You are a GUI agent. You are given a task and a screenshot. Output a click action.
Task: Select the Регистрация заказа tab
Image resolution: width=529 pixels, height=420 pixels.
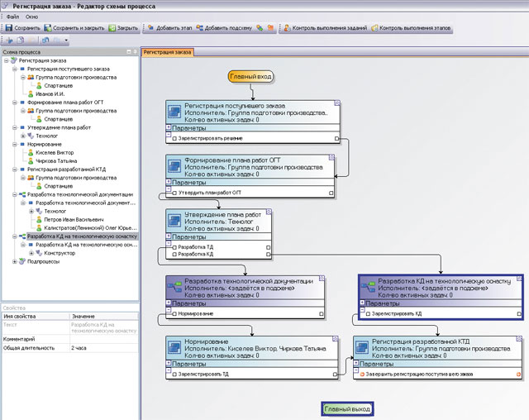(x=167, y=52)
